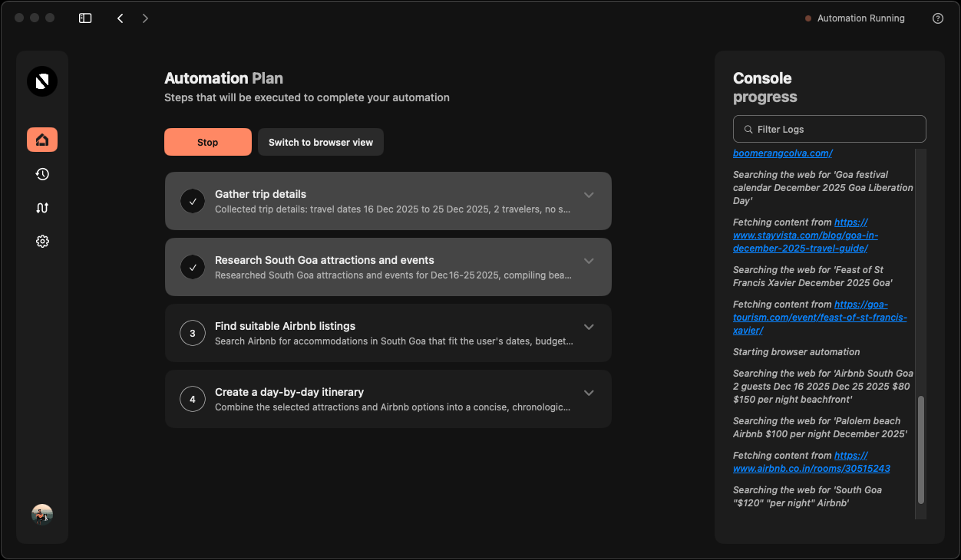Open the workflows branch icon in sidebar
Image resolution: width=961 pixels, height=560 pixels.
tap(42, 208)
